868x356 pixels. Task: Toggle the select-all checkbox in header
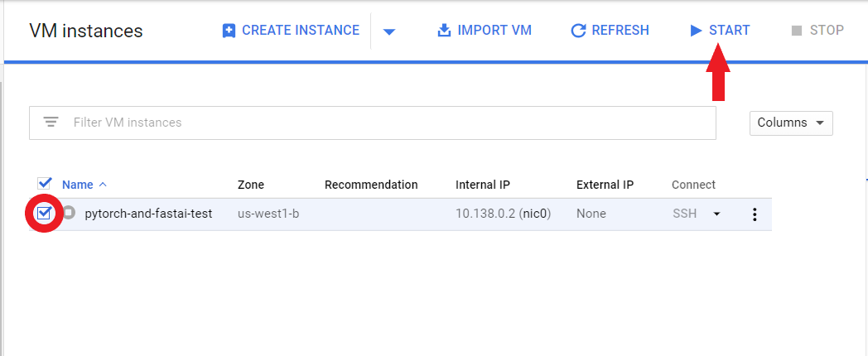[x=45, y=184]
